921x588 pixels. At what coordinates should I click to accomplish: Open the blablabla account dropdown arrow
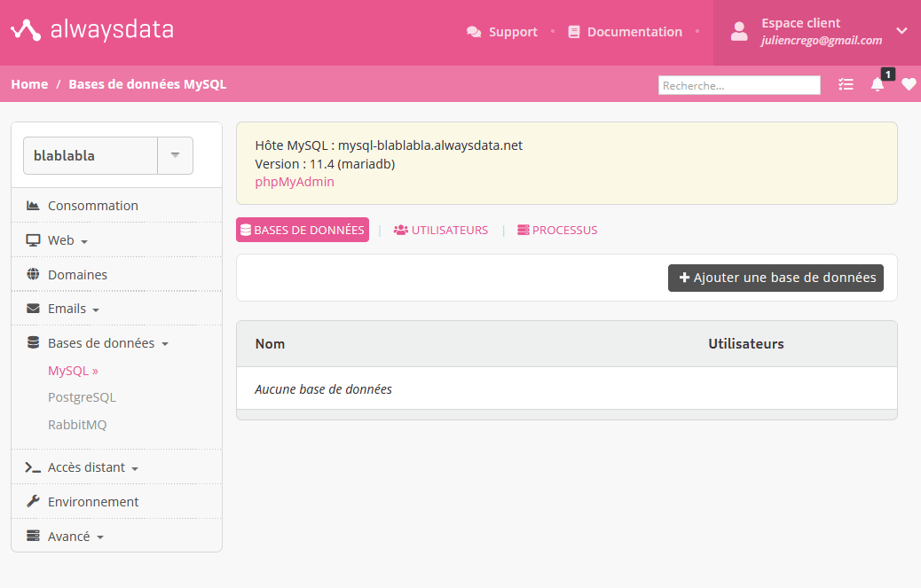click(x=175, y=155)
